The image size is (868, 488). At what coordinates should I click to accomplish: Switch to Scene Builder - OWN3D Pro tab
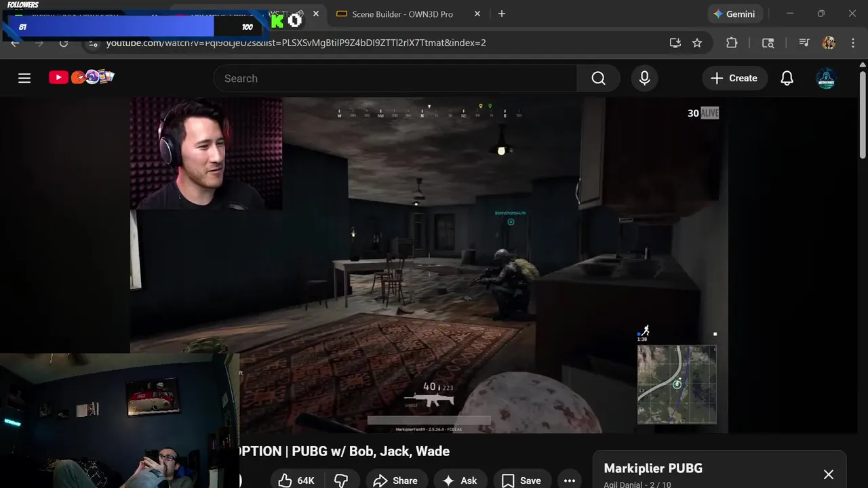tap(403, 14)
